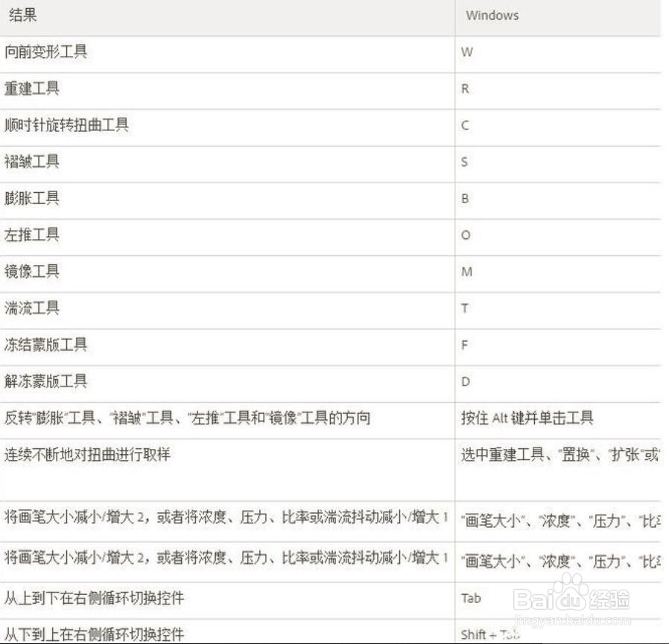Screen dimensions: 669x644
Task: Click the C shortcut cell
Action: [x=464, y=126]
